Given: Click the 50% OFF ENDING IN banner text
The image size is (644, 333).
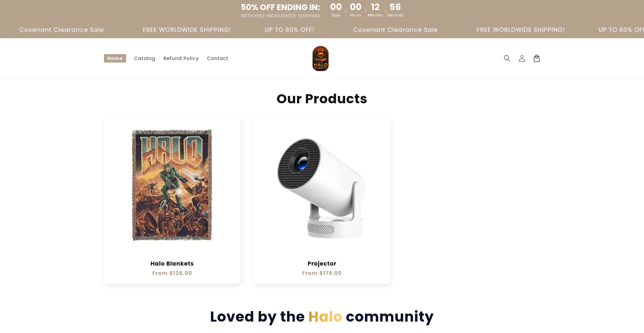Looking at the screenshot, I should pos(280,7).
